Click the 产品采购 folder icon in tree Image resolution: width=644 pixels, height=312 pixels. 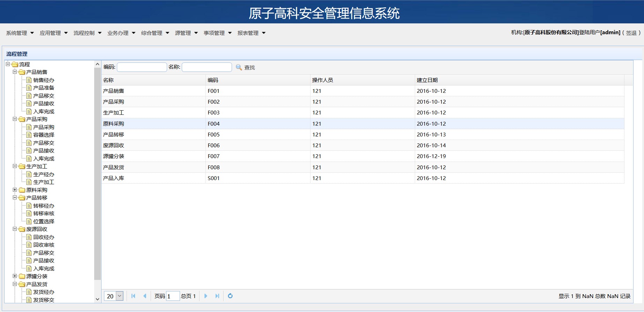point(22,119)
